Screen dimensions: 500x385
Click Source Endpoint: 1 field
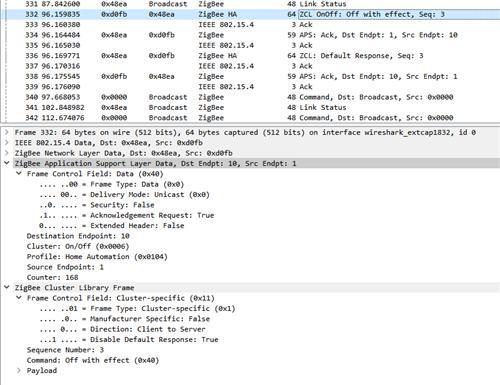coord(65,267)
